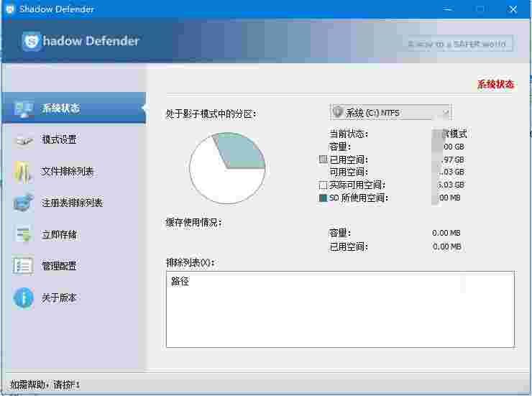The image size is (532, 396).
Task: Click the shield icon in partition dropdown
Action: [338, 112]
